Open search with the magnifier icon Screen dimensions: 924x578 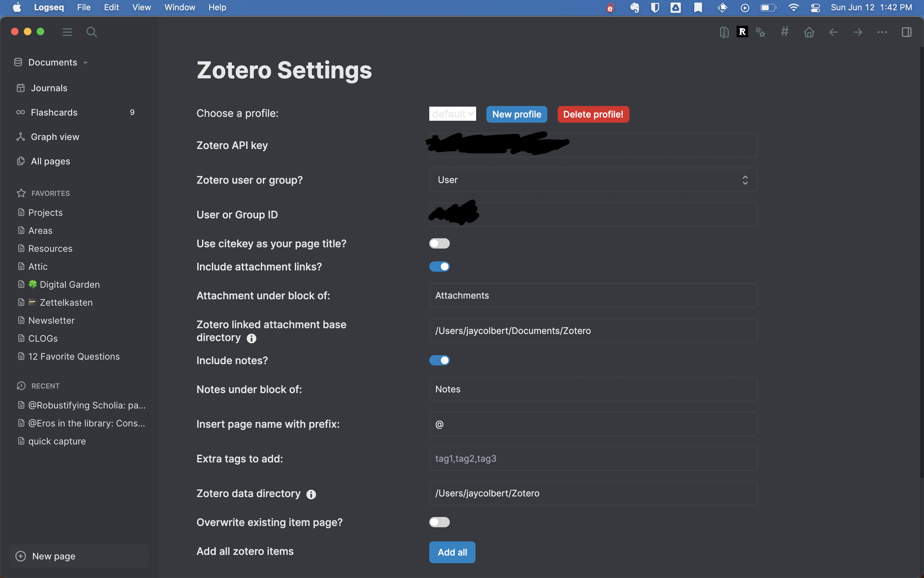[x=92, y=32]
